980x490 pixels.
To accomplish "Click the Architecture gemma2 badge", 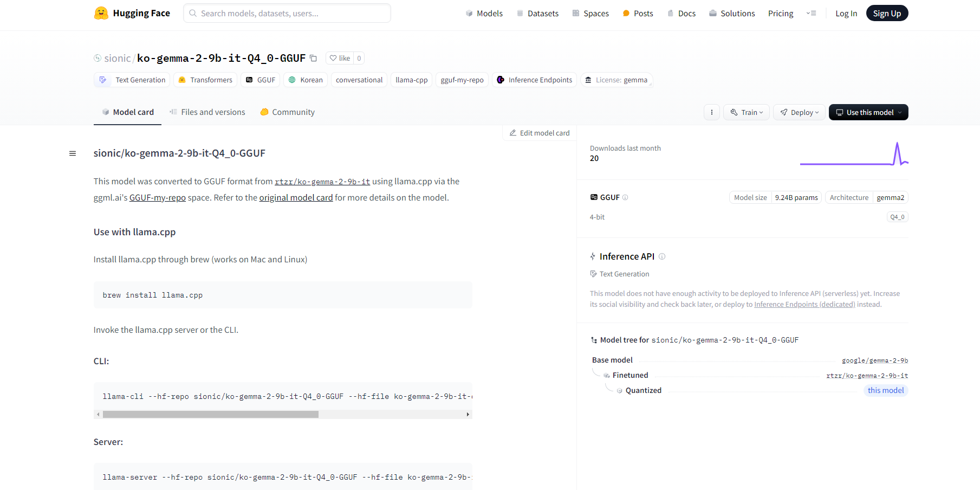I will point(867,197).
